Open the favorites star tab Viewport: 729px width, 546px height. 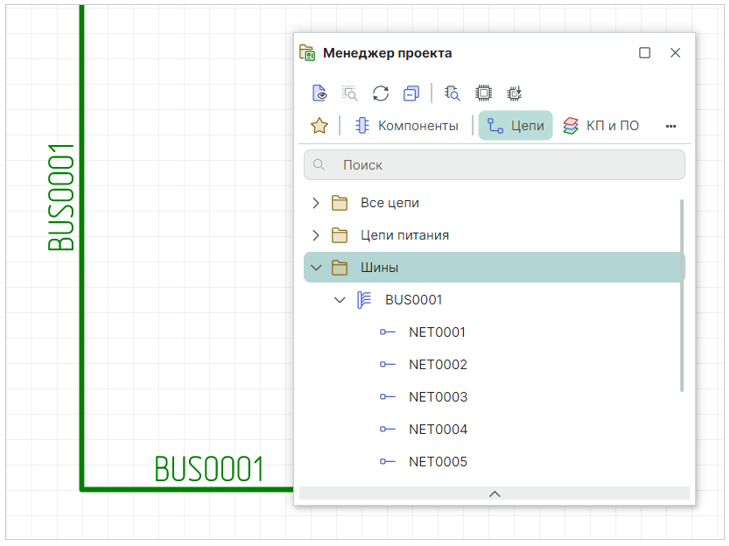click(319, 126)
